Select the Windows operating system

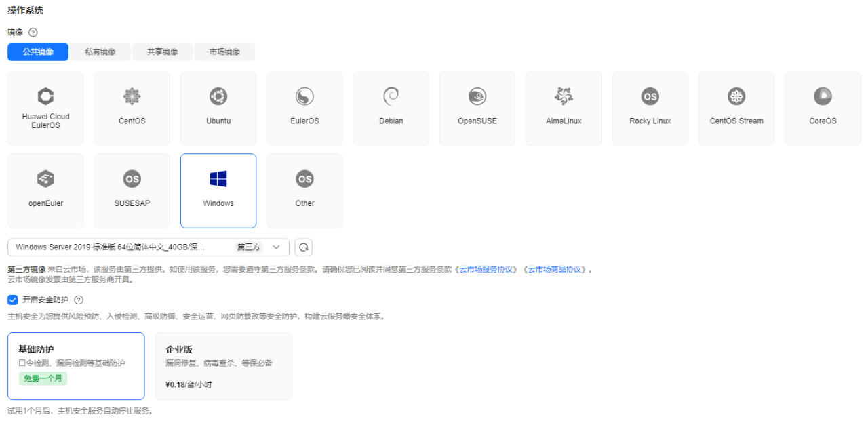pyautogui.click(x=218, y=191)
